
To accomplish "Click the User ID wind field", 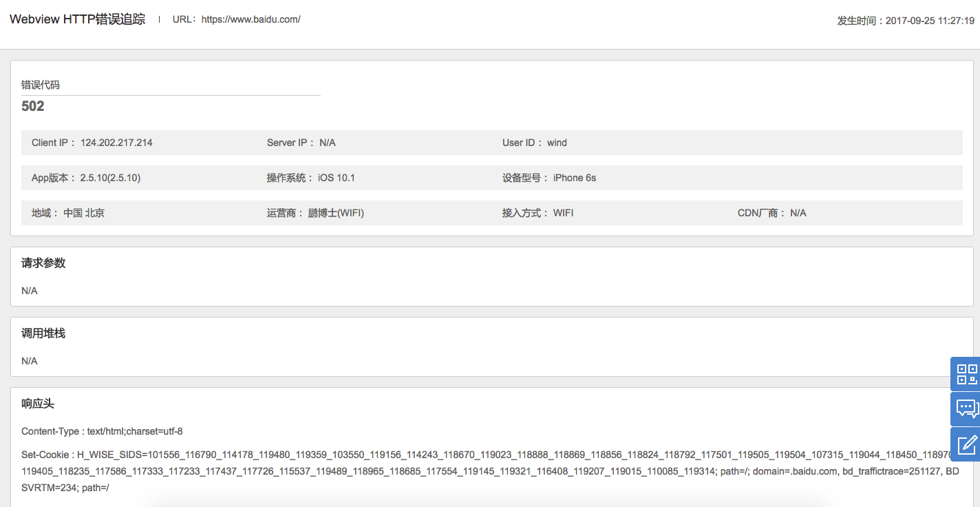I will 535,143.
